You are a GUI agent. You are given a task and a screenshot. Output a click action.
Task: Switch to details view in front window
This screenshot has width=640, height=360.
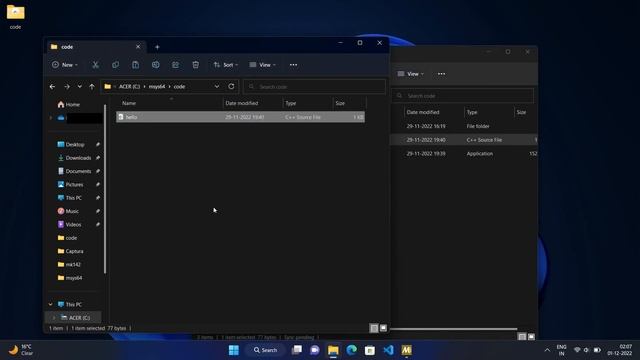pyautogui.click(x=374, y=328)
